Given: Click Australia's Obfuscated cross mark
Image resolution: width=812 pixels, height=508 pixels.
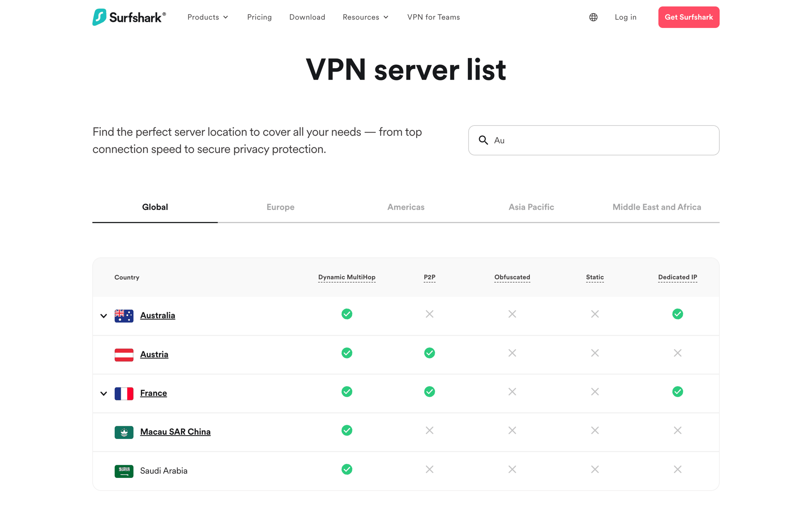Looking at the screenshot, I should 512,314.
